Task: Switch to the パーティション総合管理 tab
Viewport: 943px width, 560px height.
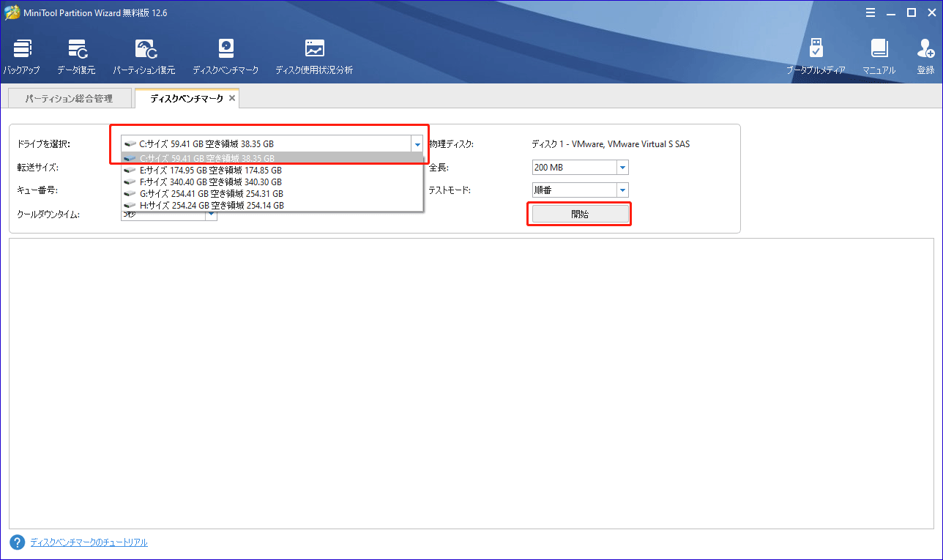Action: click(x=70, y=97)
